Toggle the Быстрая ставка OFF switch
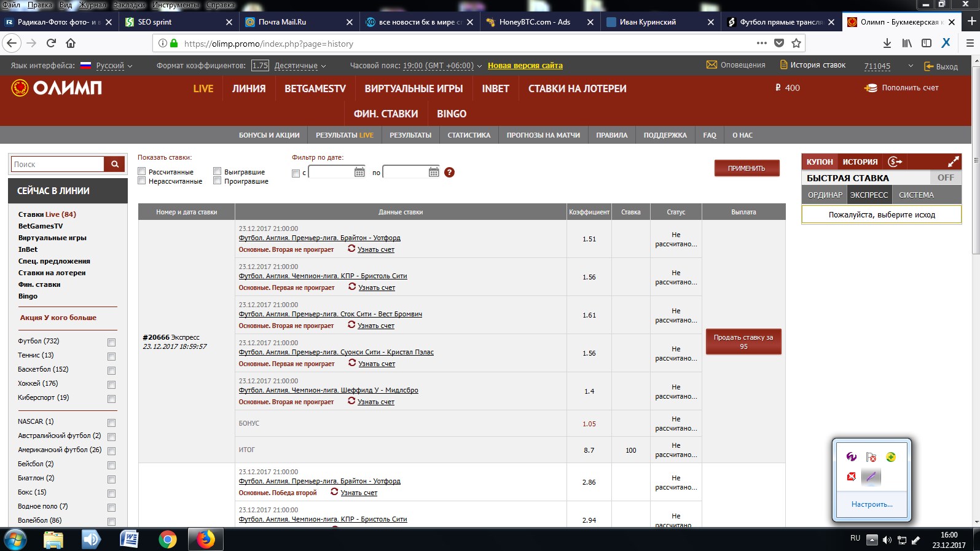 click(945, 178)
